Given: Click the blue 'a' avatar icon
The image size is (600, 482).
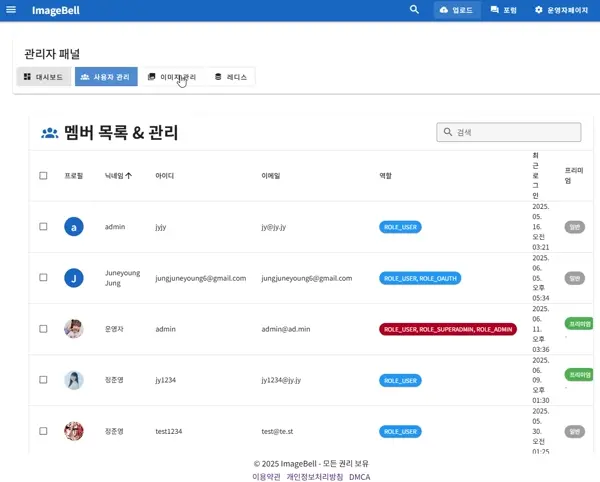Looking at the screenshot, I should (74, 227).
